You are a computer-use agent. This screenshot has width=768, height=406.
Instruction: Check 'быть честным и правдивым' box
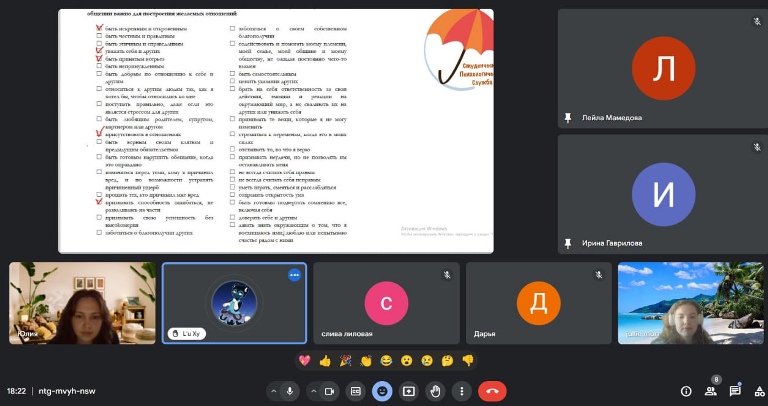(x=99, y=36)
